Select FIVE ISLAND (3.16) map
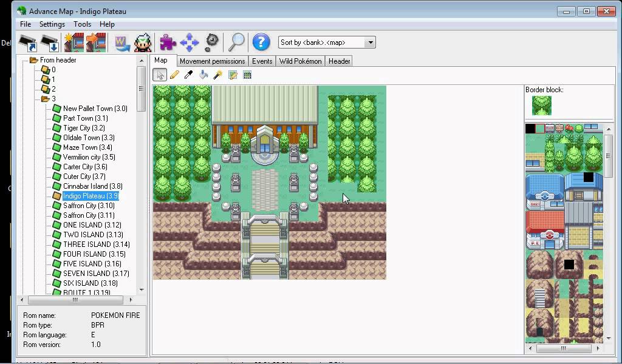 [92, 264]
